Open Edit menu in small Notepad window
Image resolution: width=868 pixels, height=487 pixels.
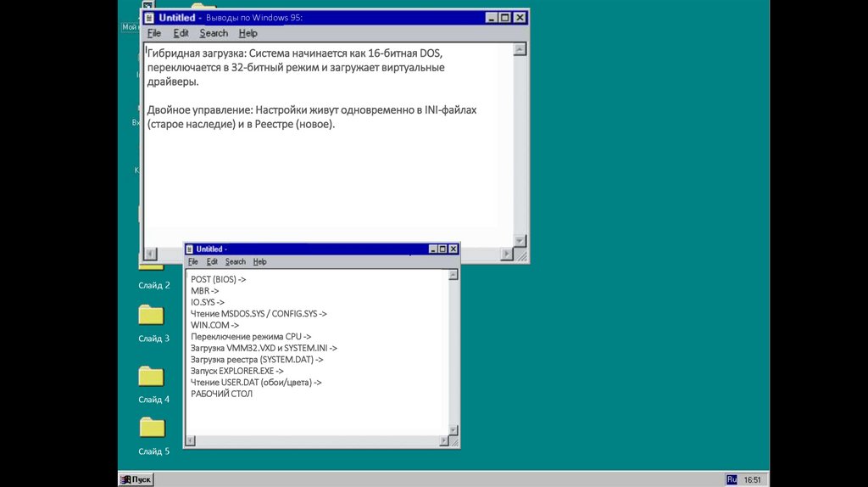point(212,261)
